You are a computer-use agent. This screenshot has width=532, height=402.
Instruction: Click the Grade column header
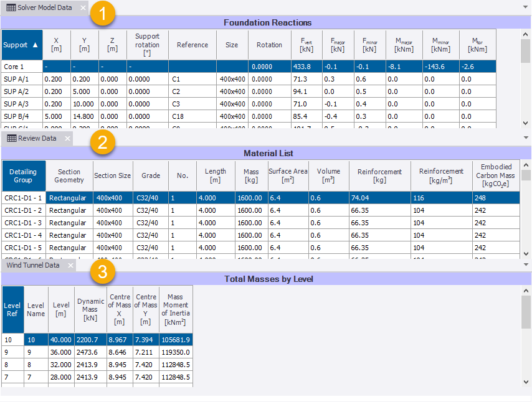coord(151,175)
